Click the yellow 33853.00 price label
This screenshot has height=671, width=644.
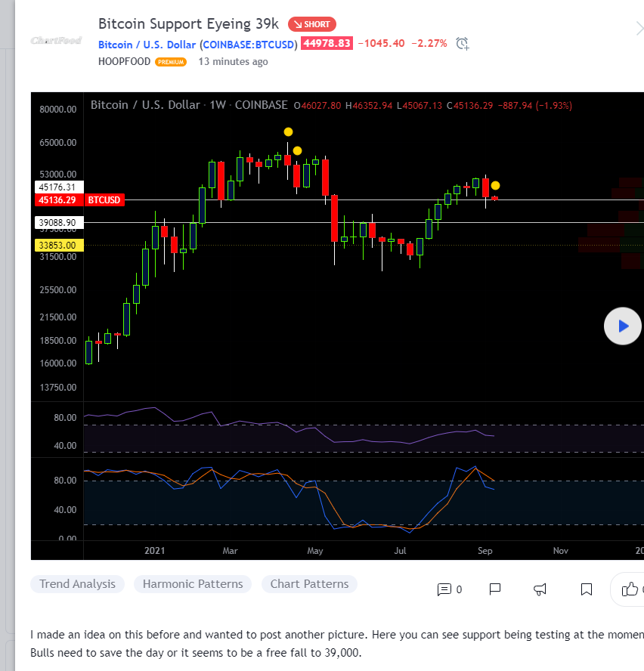pos(57,246)
